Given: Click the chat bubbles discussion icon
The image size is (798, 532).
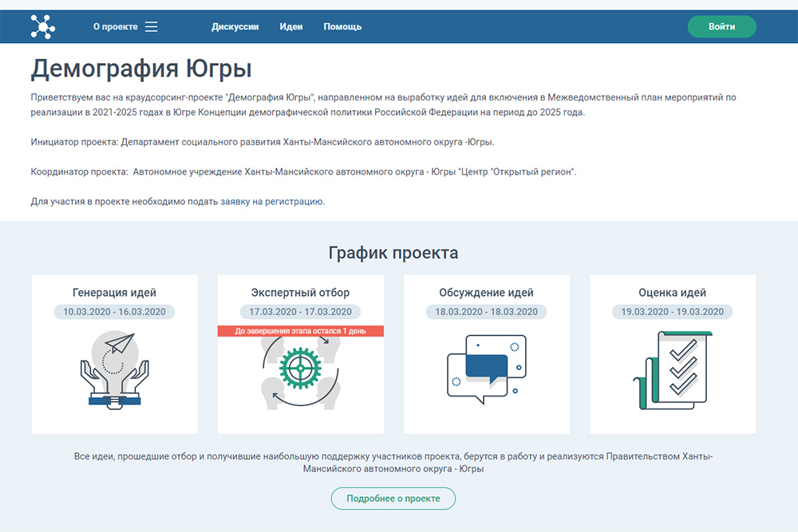Looking at the screenshot, I should [x=486, y=365].
